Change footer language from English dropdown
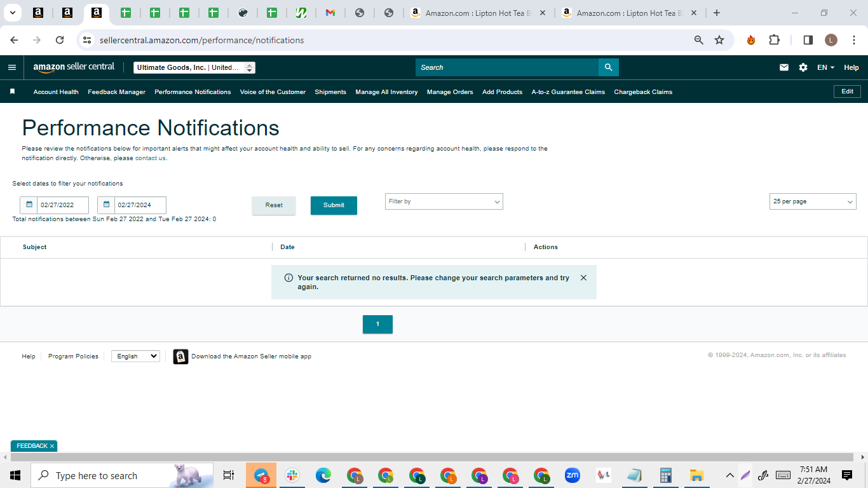This screenshot has height=488, width=868. coord(135,356)
